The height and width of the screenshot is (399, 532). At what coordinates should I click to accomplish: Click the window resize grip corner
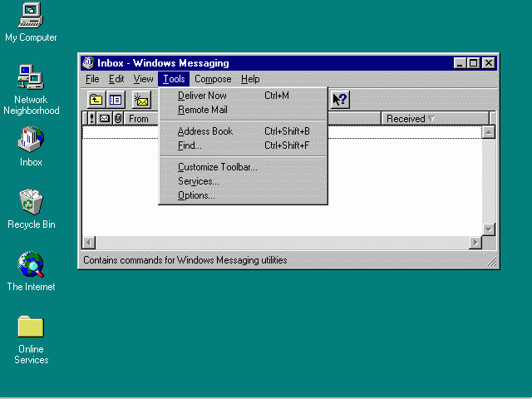coord(491,261)
